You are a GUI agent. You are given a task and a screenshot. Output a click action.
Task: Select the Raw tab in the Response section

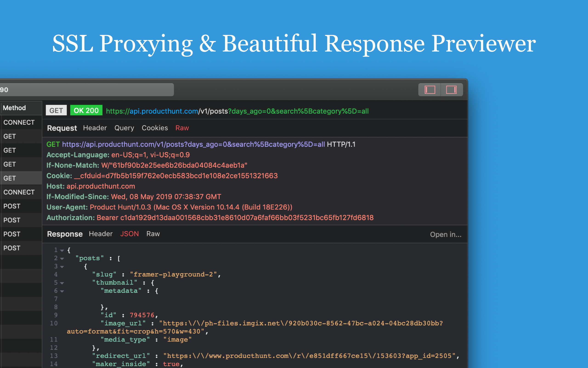point(153,234)
